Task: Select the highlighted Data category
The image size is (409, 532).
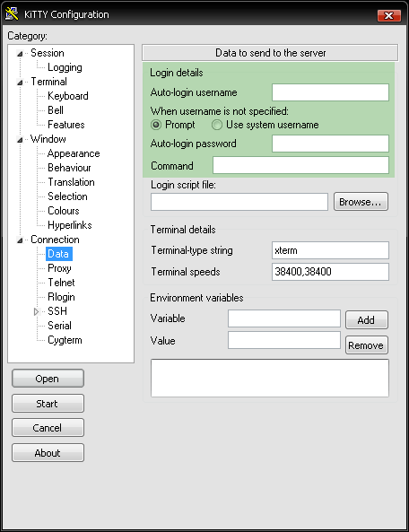Action: (x=59, y=254)
